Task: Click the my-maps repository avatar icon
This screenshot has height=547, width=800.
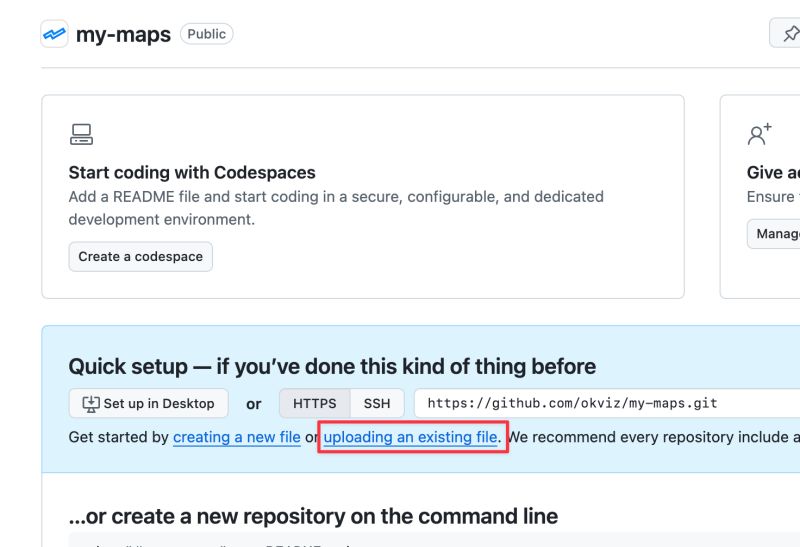Action: pos(54,34)
